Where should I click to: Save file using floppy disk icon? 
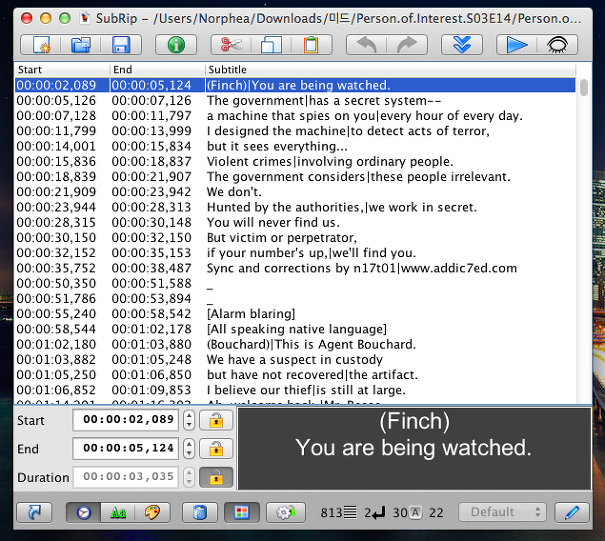click(121, 44)
